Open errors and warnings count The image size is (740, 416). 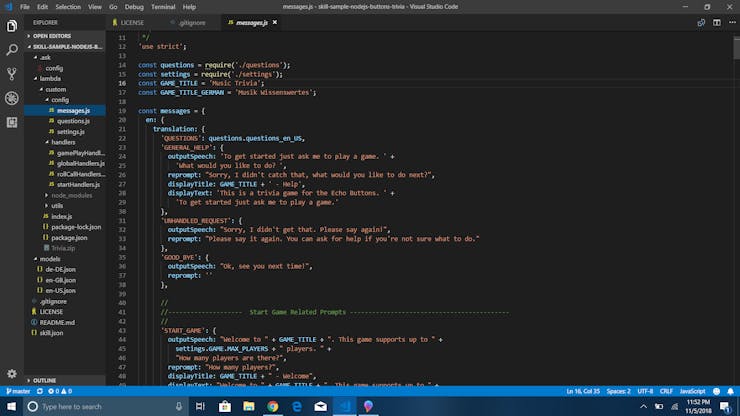(60, 391)
